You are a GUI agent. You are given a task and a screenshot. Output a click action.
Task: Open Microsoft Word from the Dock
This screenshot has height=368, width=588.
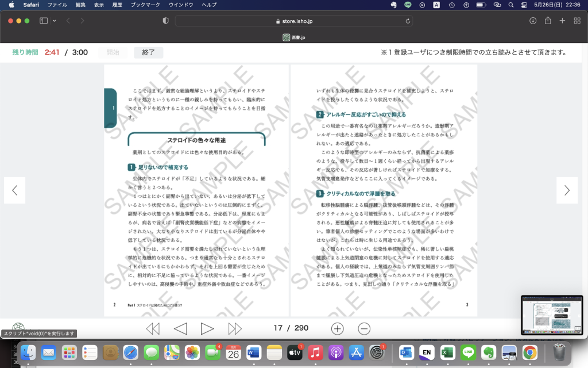click(254, 352)
